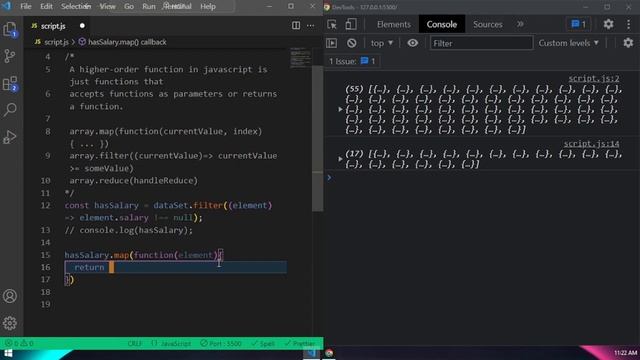
Task: Open the editor More Actions ellipsis
Action: point(311,26)
